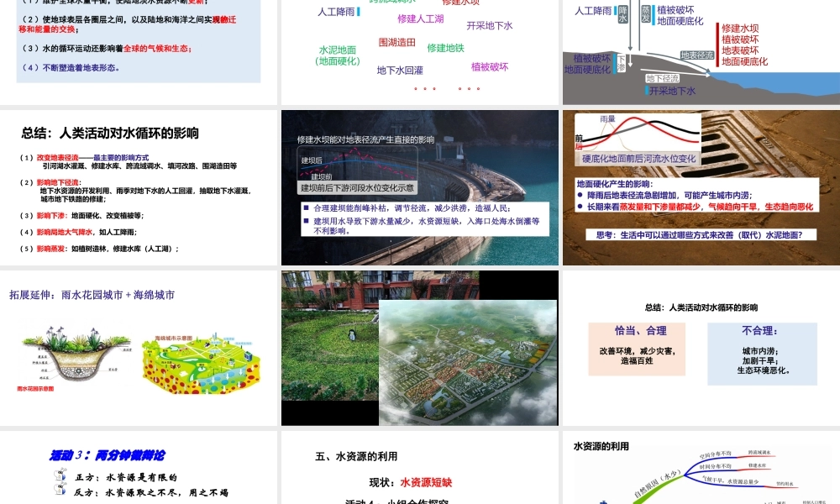
Task: Click the caption 建坝前后下游河段水位变化示意
Action: tap(357, 188)
